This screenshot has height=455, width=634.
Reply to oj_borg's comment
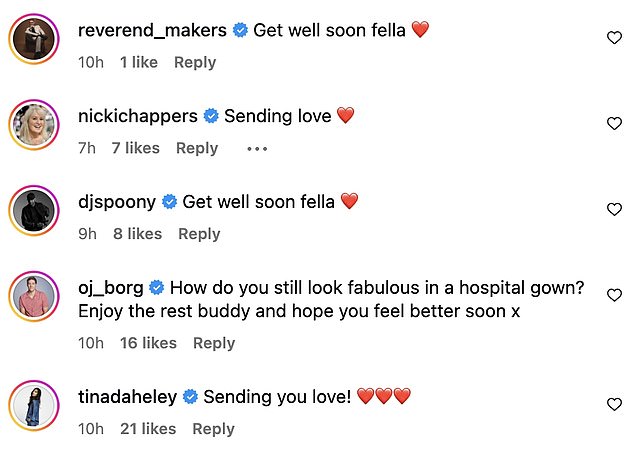(x=214, y=343)
